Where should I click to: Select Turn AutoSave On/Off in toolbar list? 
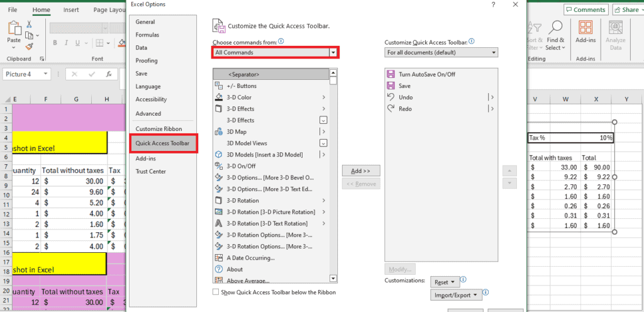point(441,74)
